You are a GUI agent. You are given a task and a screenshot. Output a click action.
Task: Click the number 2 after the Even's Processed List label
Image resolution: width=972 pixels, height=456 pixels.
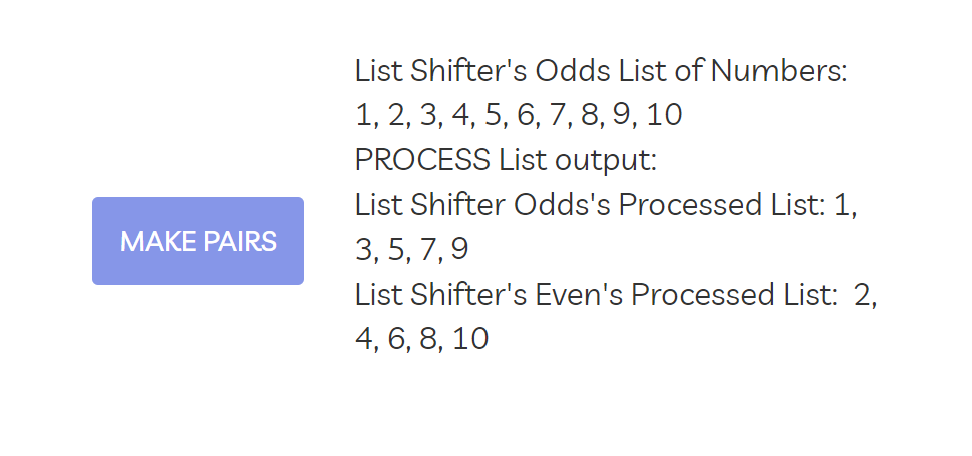862,295
